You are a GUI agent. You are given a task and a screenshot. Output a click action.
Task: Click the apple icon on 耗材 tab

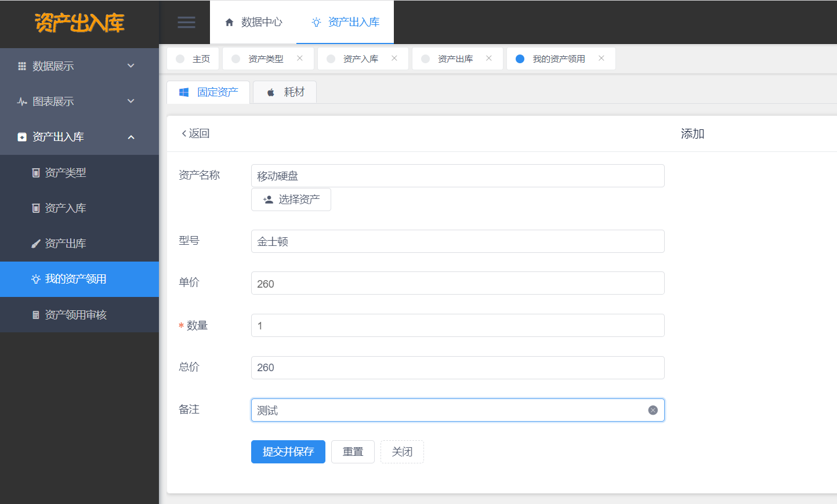(270, 92)
